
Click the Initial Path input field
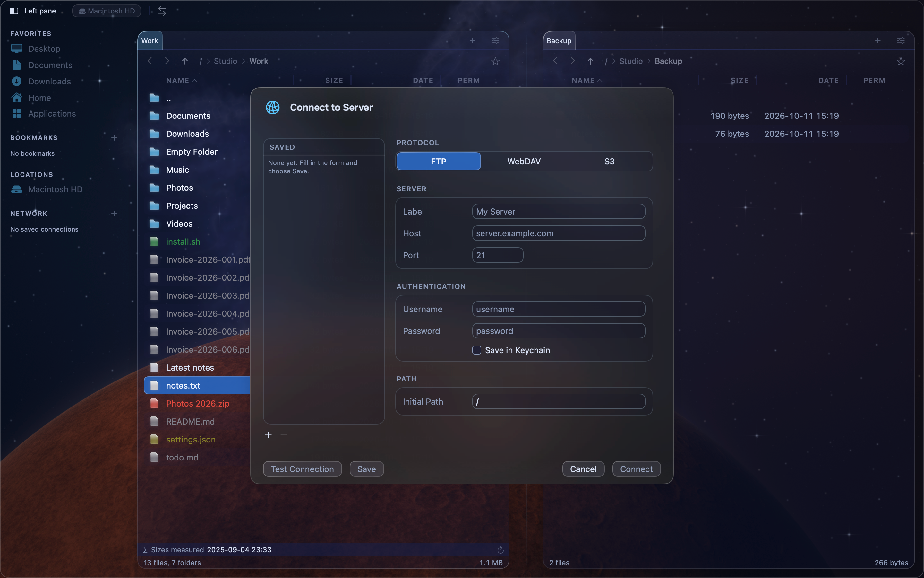click(x=558, y=401)
